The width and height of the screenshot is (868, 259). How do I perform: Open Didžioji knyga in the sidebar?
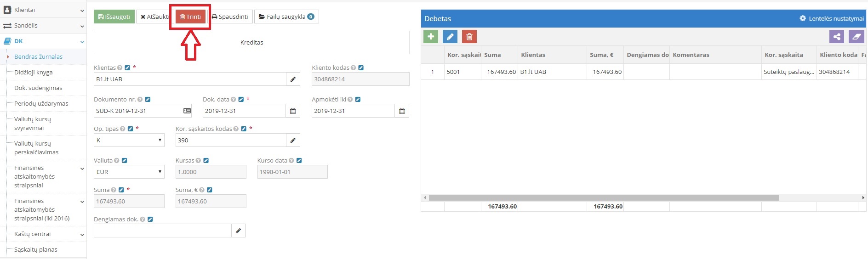(x=34, y=73)
